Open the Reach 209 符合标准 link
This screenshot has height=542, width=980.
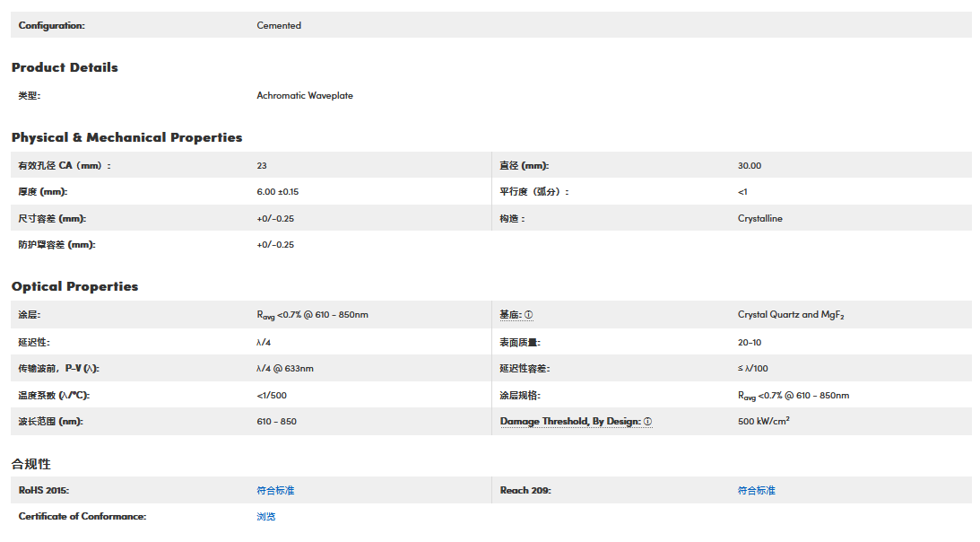coord(756,491)
